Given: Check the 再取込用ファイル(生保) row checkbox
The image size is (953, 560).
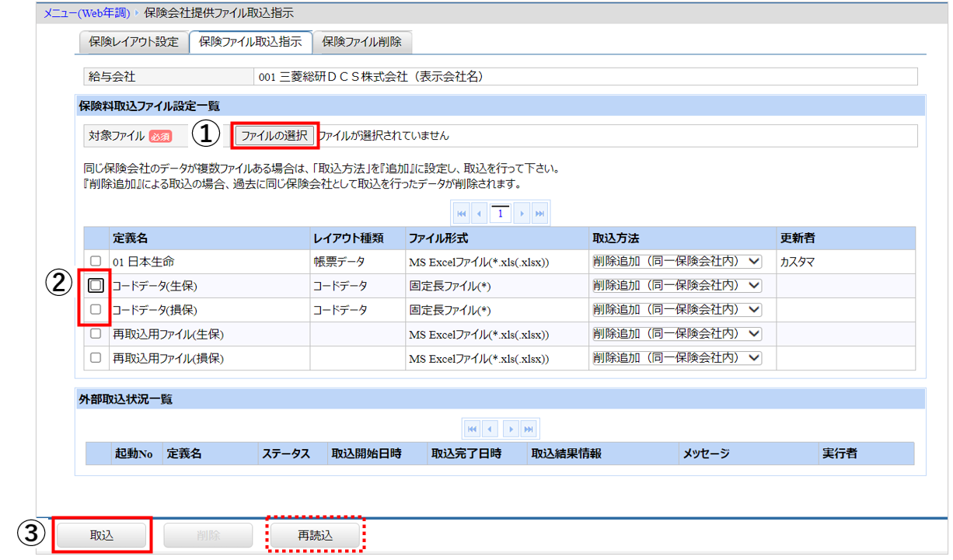Looking at the screenshot, I should 96,333.
